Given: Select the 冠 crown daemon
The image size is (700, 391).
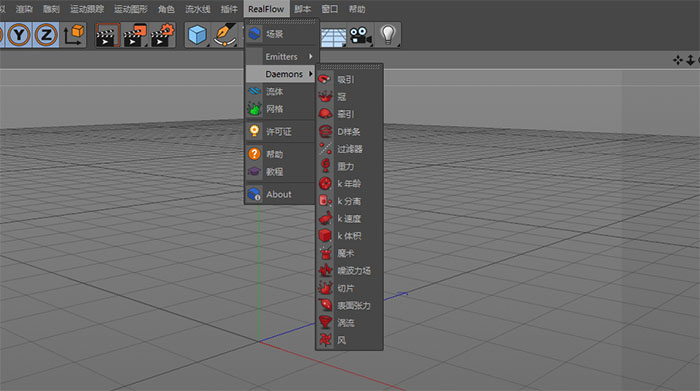Looking at the screenshot, I should (349, 97).
